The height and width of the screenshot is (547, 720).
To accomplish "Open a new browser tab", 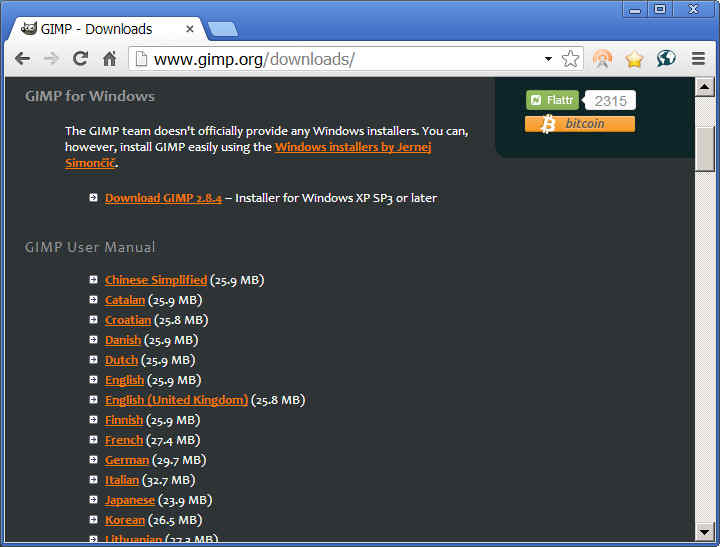I will point(222,29).
